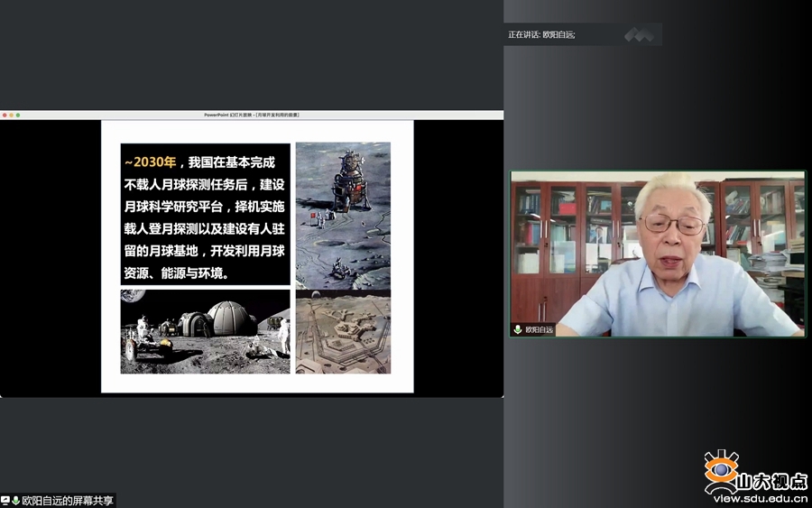Click the speaker's webcam video tile
The width and height of the screenshot is (812, 508).
pos(657,254)
